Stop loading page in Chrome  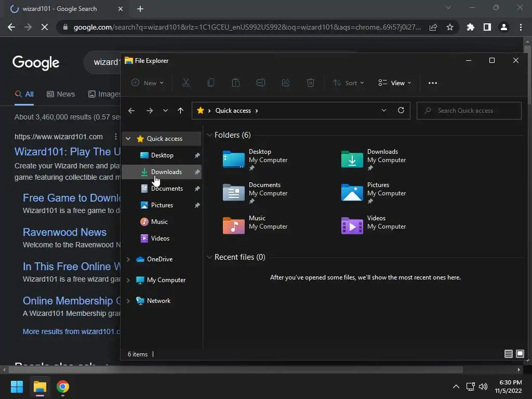tap(45, 27)
